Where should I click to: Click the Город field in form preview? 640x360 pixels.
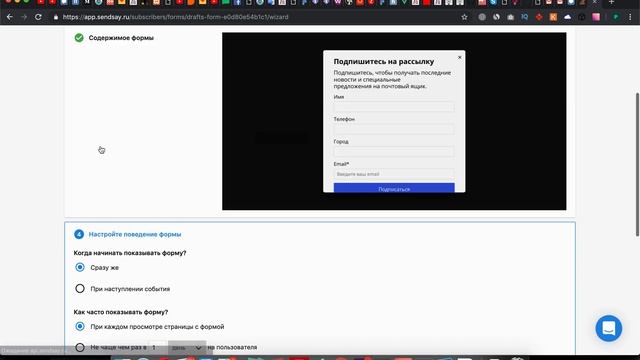(x=394, y=152)
